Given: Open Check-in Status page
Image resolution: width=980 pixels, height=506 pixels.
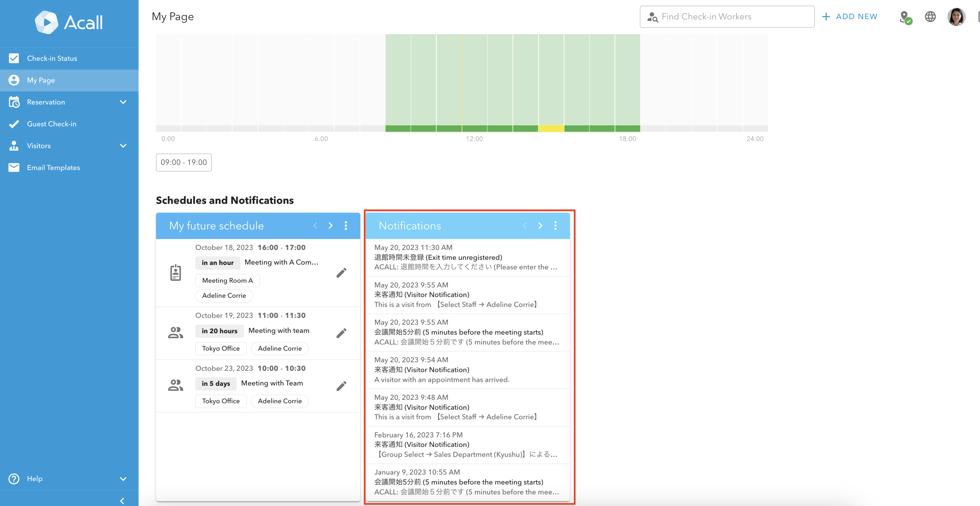Looking at the screenshot, I should coord(52,58).
